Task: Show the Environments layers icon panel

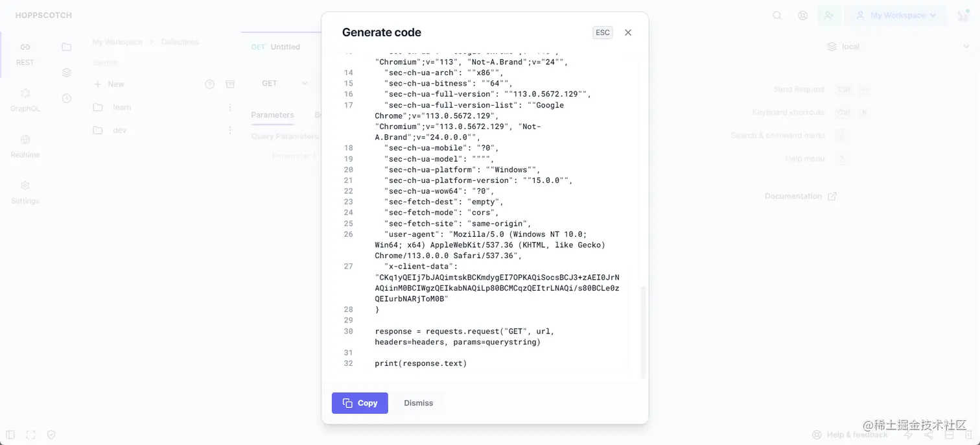Action: (x=67, y=73)
